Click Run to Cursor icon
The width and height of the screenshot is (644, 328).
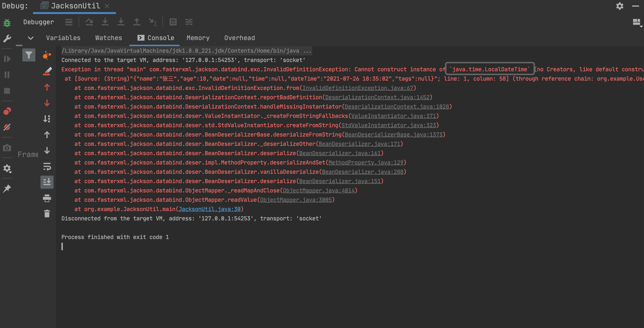point(152,22)
